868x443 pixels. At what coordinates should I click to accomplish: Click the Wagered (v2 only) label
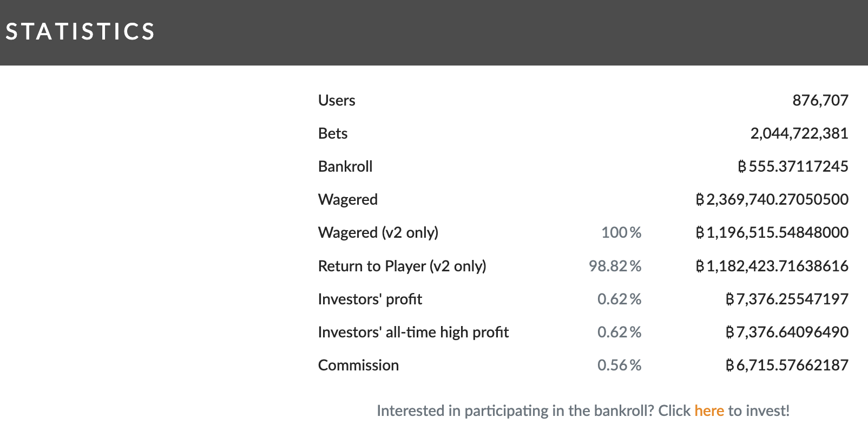(x=378, y=233)
